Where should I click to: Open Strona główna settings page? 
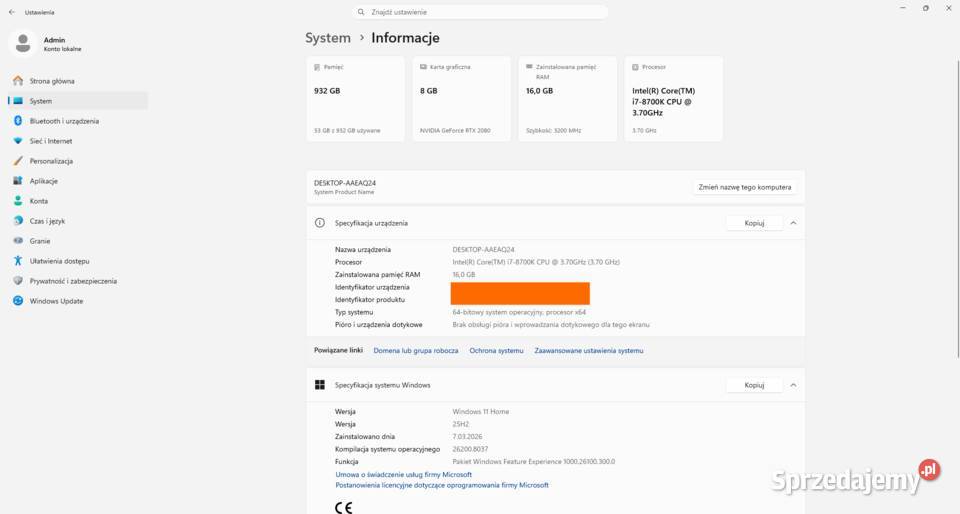[x=78, y=81]
